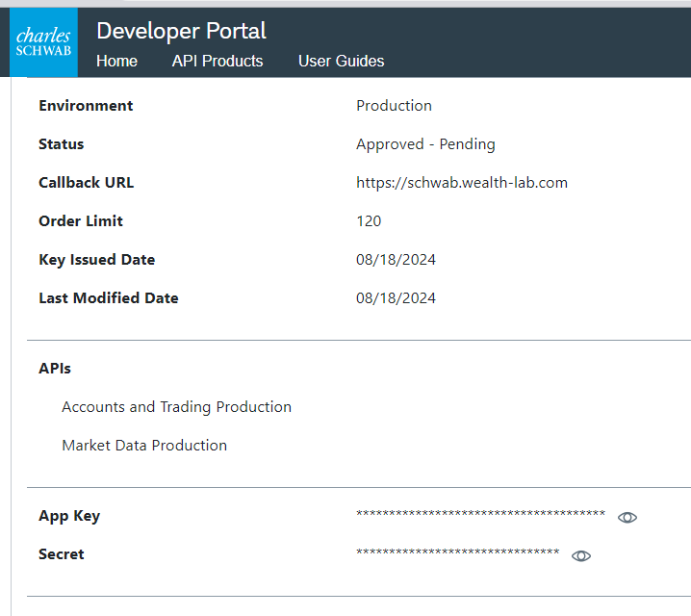Open the API Products menu
This screenshot has height=616, width=691.
coord(218,61)
